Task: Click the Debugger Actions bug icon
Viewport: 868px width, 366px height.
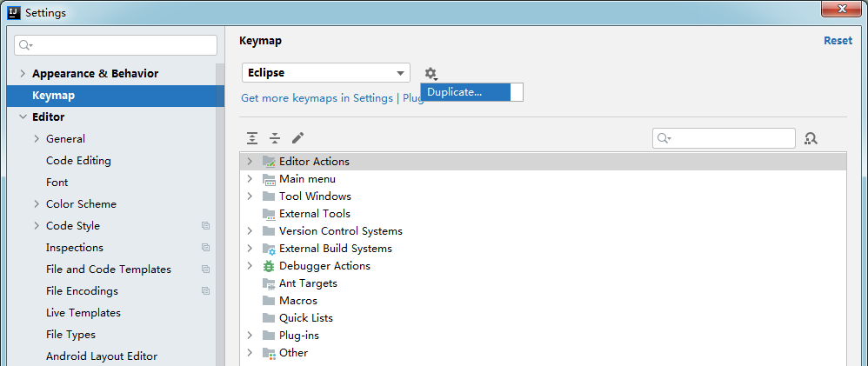Action: (269, 266)
